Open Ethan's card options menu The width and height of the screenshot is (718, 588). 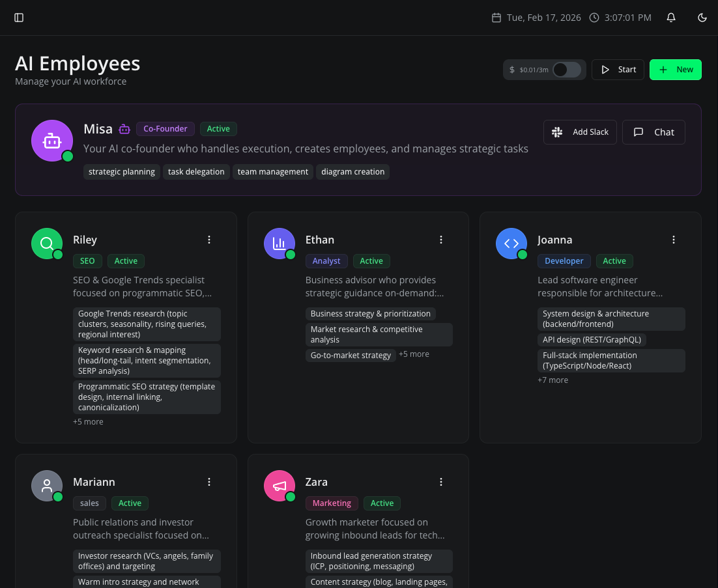(441, 240)
